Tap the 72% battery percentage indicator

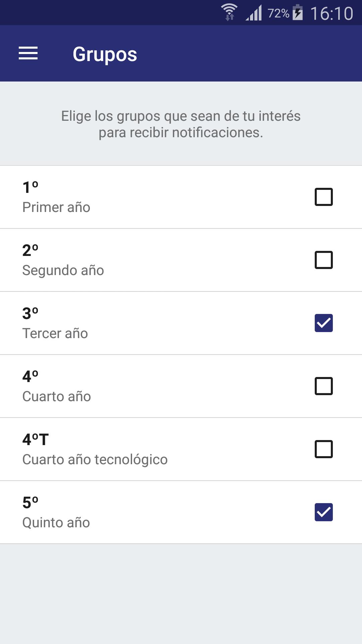tap(278, 13)
